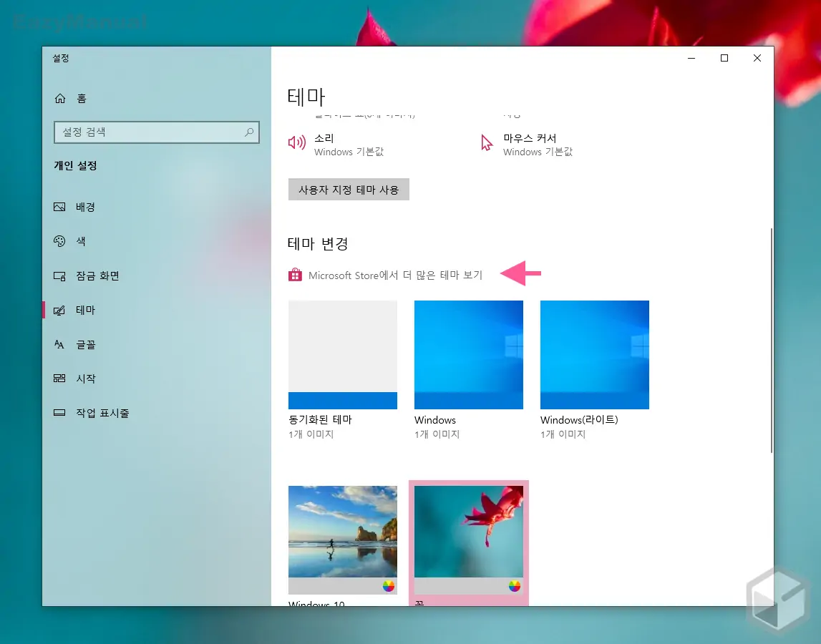This screenshot has height=644, width=821.
Task: Open the 색 color settings icon
Action: pos(61,241)
